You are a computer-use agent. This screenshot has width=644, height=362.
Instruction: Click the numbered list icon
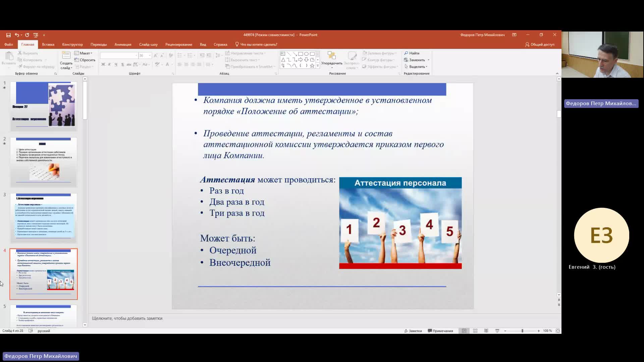190,55
